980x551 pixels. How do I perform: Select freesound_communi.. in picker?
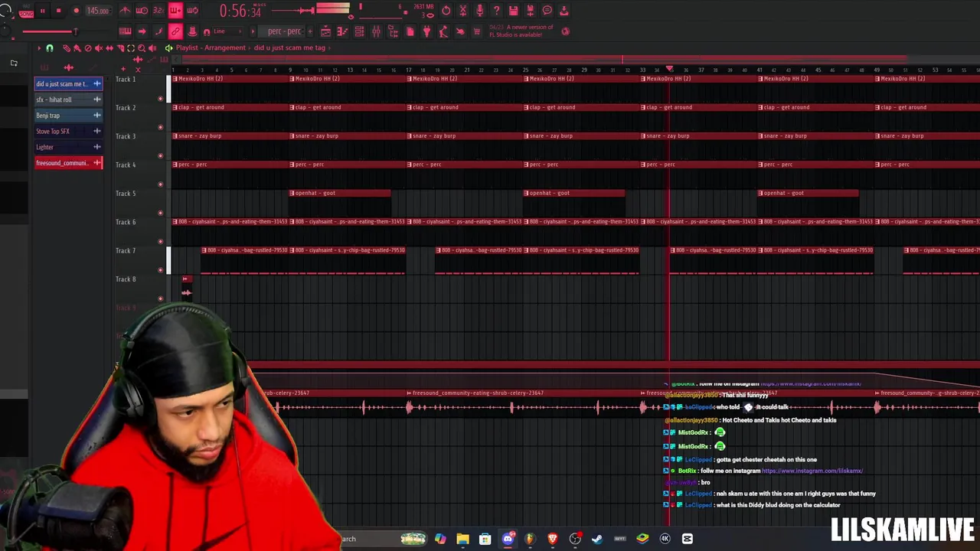68,163
